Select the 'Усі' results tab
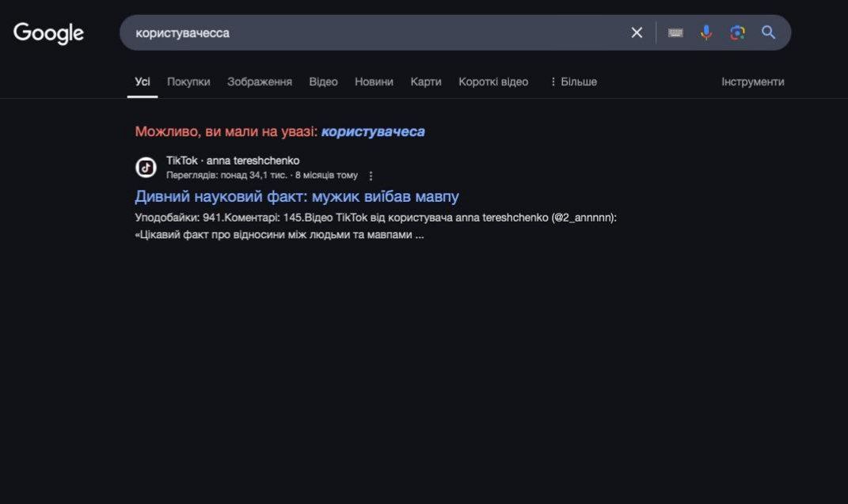Image resolution: width=848 pixels, height=504 pixels. click(x=143, y=81)
